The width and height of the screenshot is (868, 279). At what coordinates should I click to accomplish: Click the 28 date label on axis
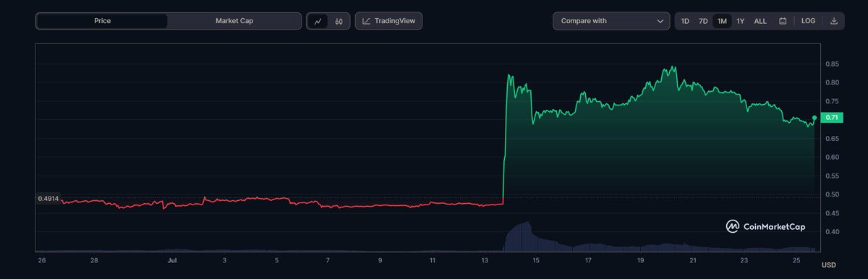[x=94, y=259]
